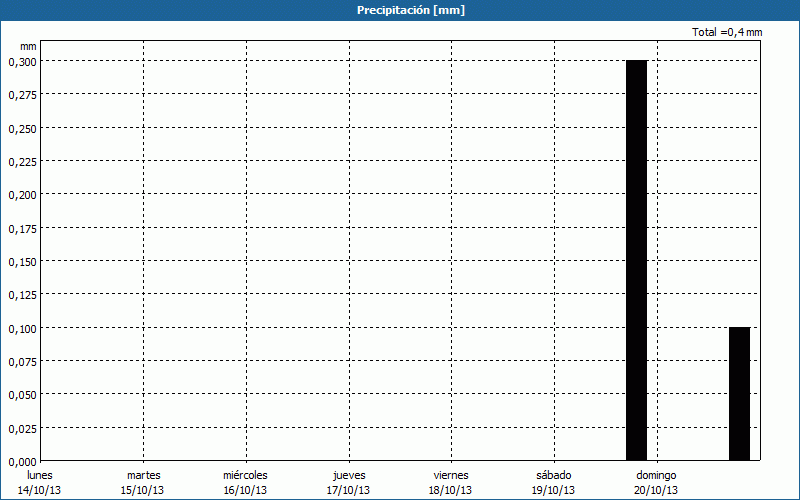The image size is (800, 500).
Task: Click the 'mm' unit label above the y-axis
Action: click(28, 46)
